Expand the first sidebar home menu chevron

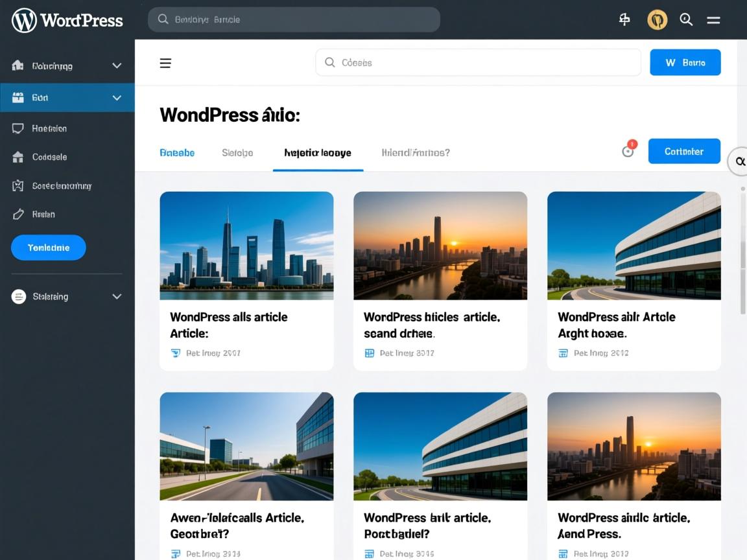click(x=117, y=65)
